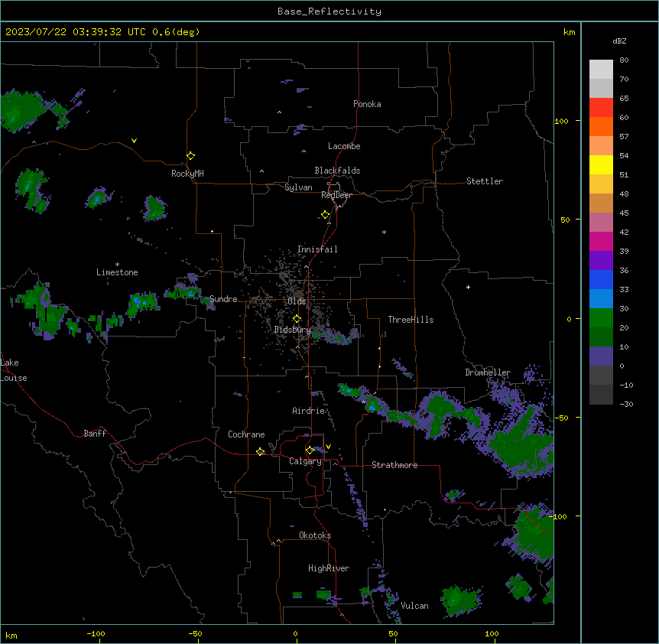
Task: Click the RedDeer city label
Action: click(x=336, y=195)
